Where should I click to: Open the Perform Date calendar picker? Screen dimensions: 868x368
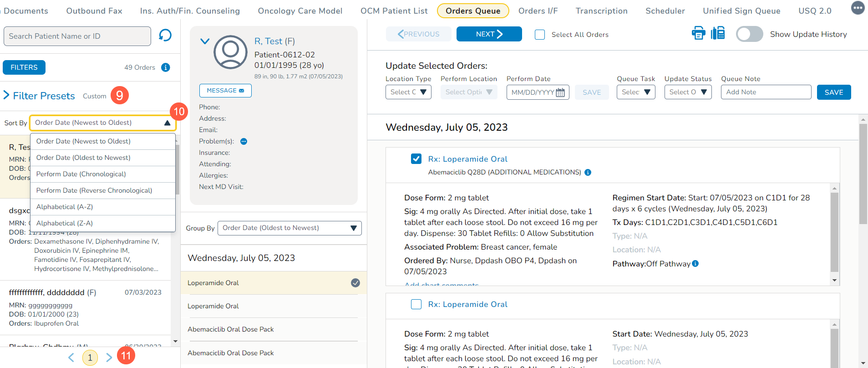coord(560,92)
